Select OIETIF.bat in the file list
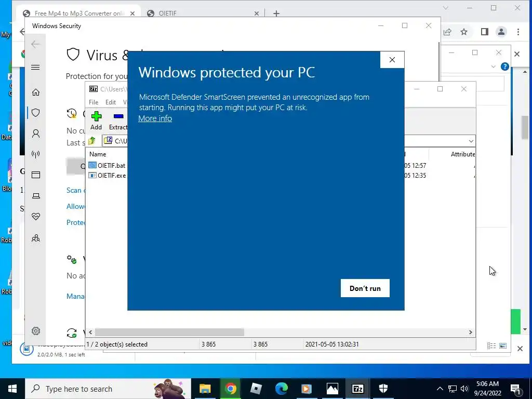Image resolution: width=532 pixels, height=399 pixels. point(107,166)
